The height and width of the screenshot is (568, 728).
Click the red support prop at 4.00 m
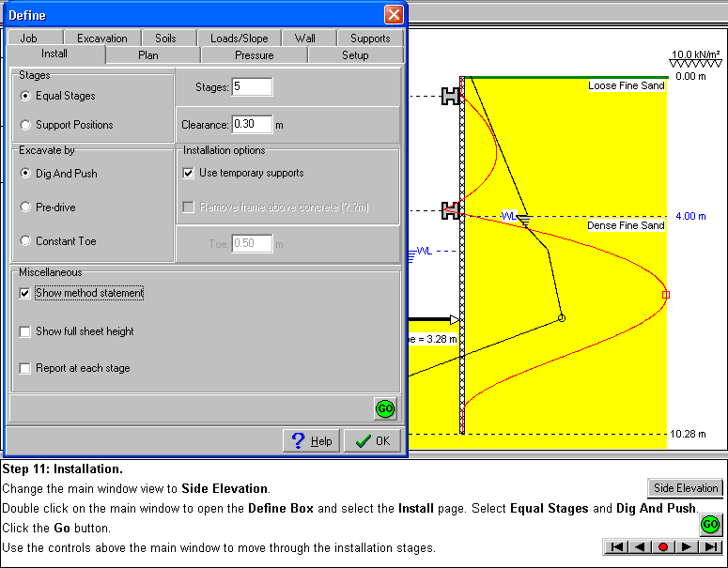(x=451, y=210)
